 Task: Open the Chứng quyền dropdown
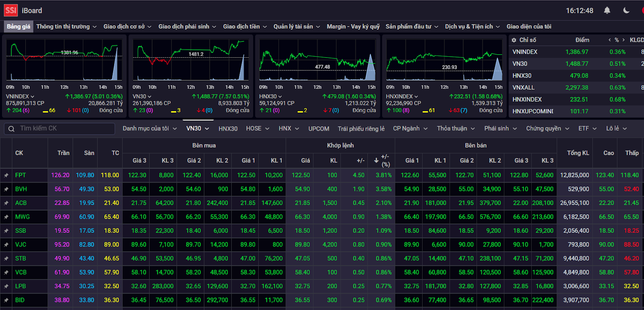(548, 128)
